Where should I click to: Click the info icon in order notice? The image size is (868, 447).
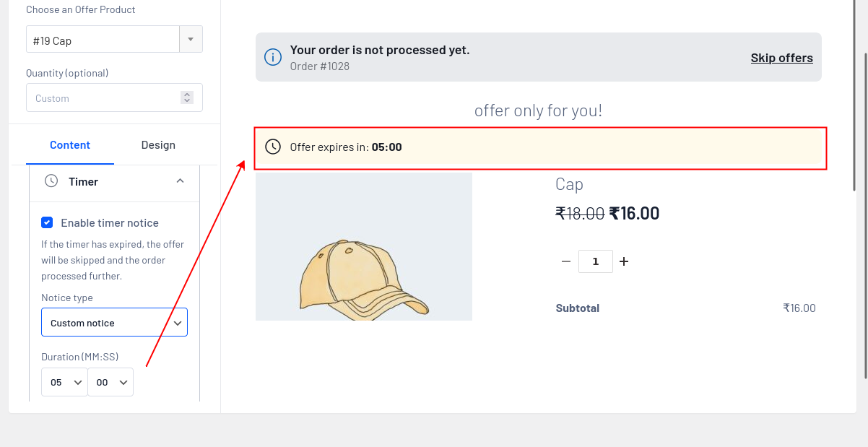[x=273, y=58]
